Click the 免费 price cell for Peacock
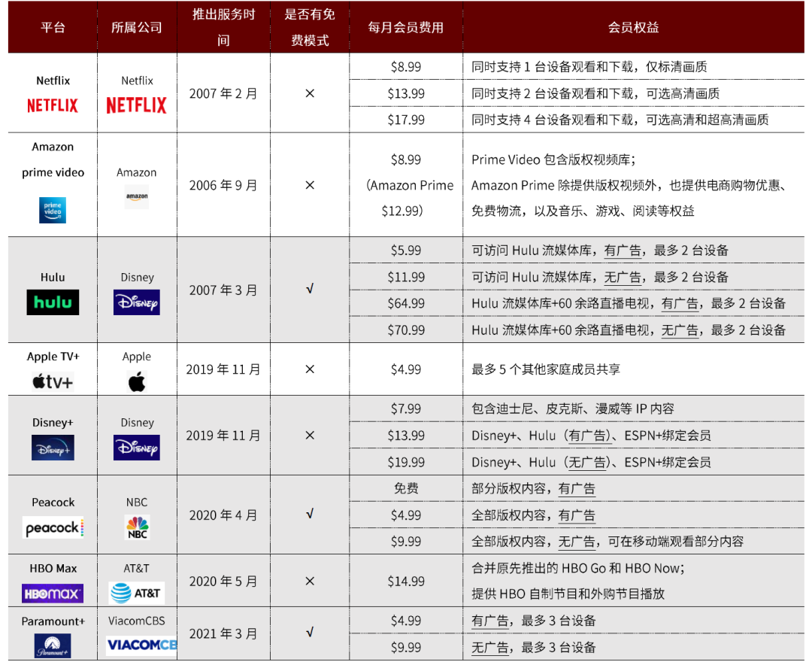Image resolution: width=812 pixels, height=662 pixels. pos(406,488)
